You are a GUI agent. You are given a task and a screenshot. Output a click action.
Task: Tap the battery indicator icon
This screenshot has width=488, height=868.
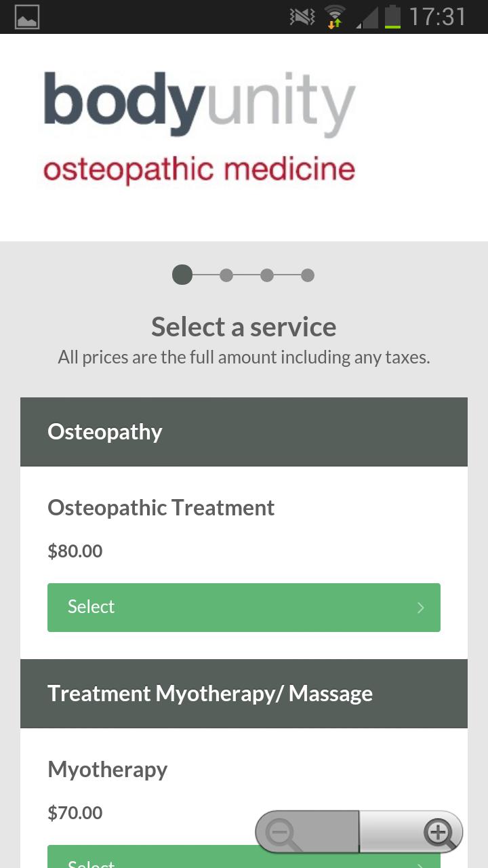click(x=393, y=17)
